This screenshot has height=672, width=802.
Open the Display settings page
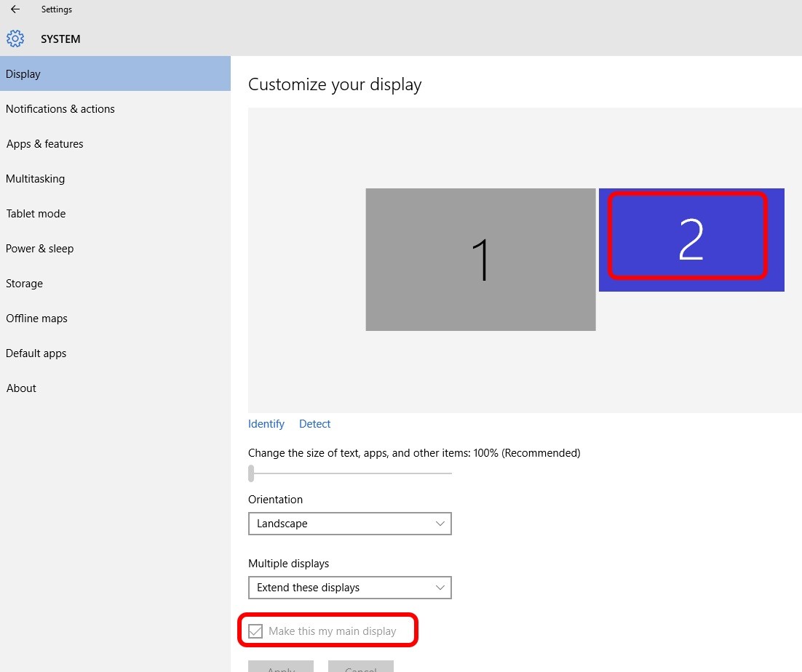[x=23, y=74]
